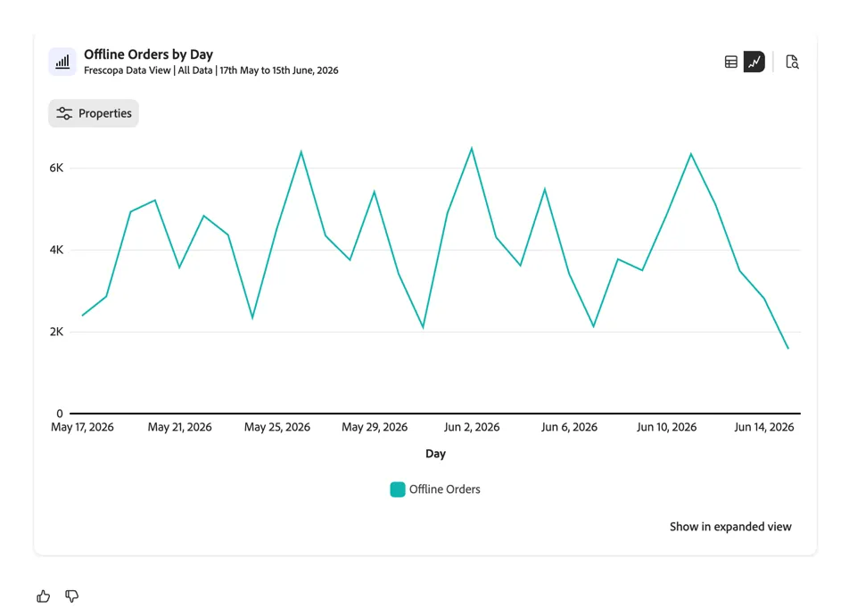Click the Frescopa Data View subtitle
The height and width of the screenshot is (616, 849).
click(211, 70)
